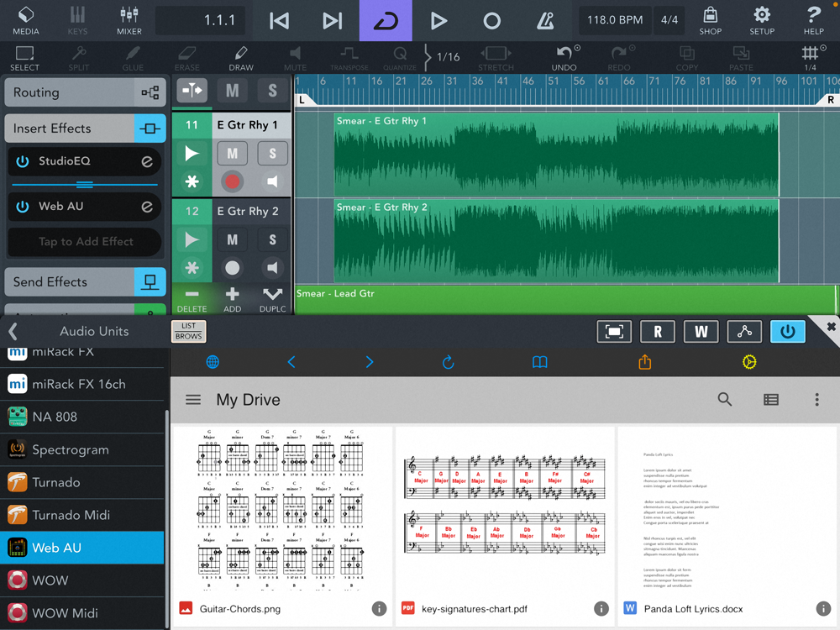Enable the metronome
The height and width of the screenshot is (630, 840).
(546, 21)
